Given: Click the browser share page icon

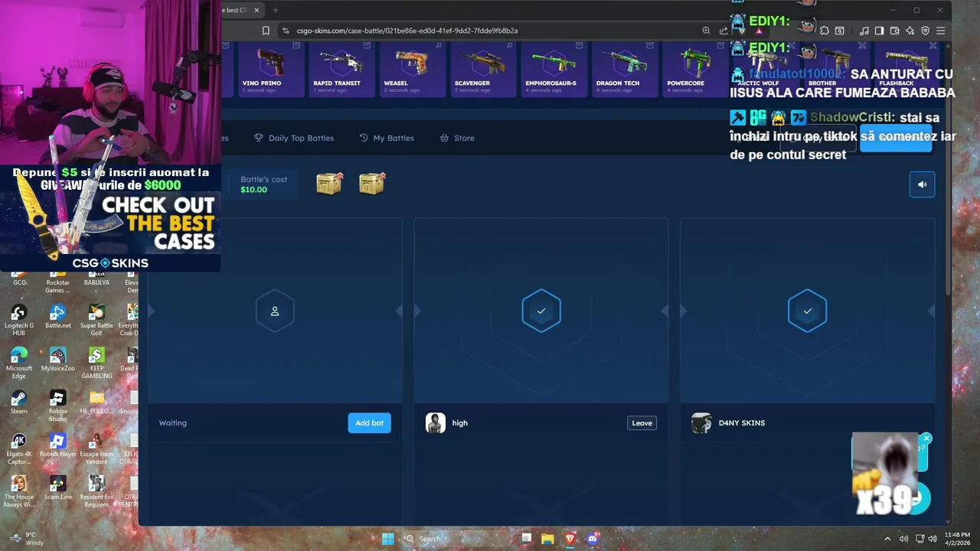Looking at the screenshot, I should pos(724,31).
